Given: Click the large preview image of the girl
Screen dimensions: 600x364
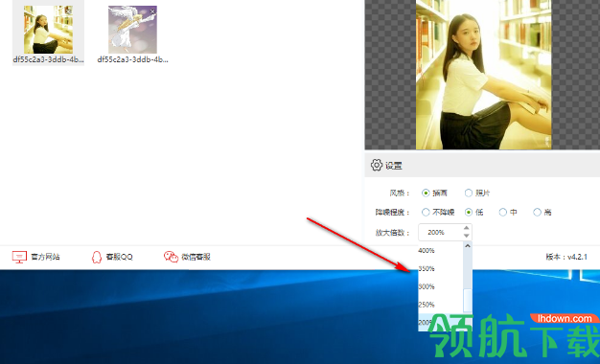Looking at the screenshot, I should pos(484,75).
